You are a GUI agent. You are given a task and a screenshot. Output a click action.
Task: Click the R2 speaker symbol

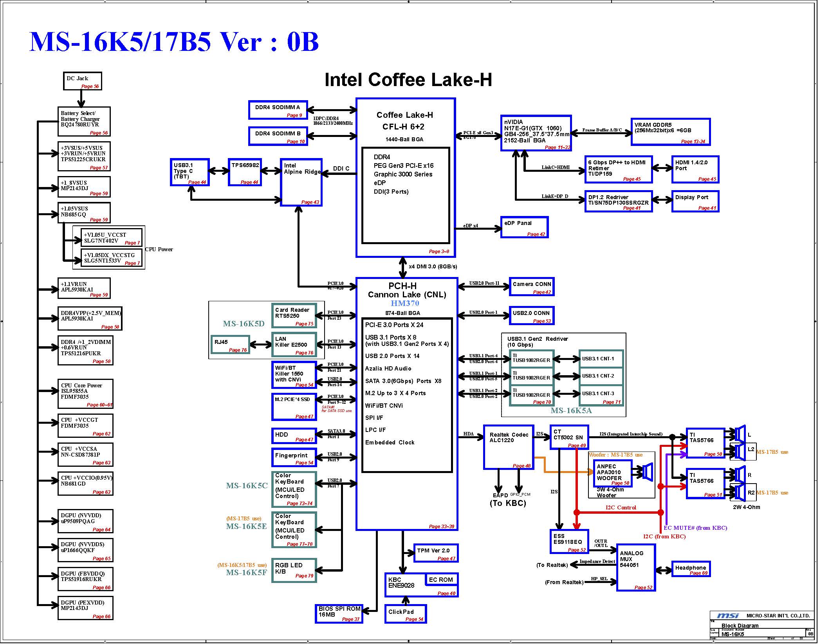pos(740,493)
